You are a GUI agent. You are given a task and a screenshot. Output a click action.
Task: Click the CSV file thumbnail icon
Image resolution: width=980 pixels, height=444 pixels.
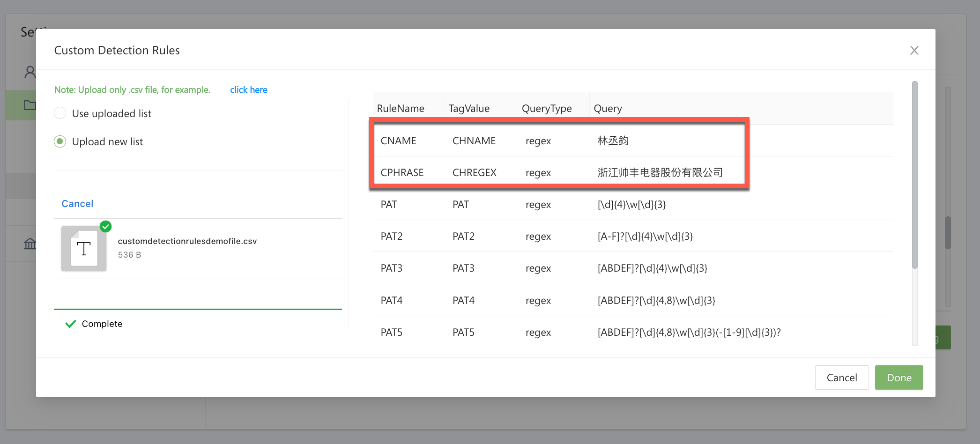84,249
